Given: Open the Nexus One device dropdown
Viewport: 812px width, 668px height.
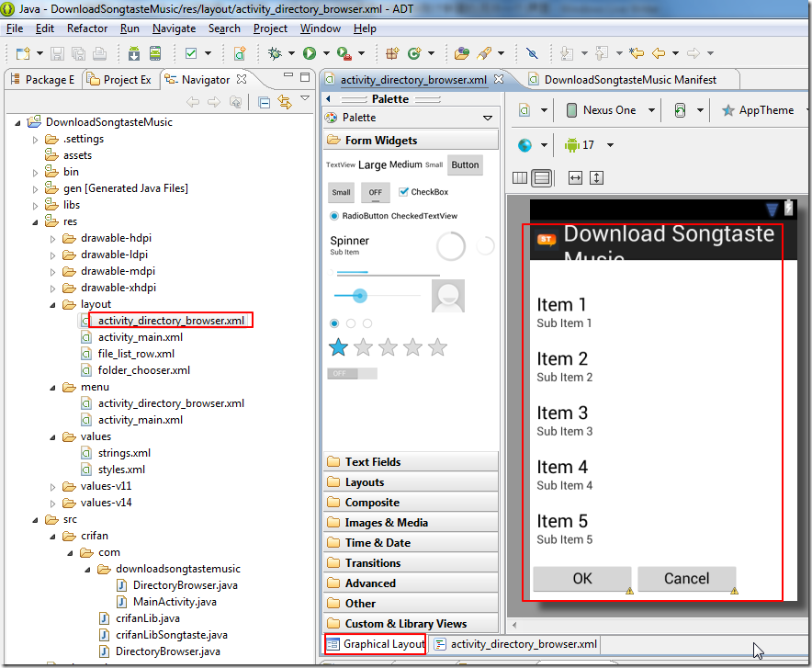Looking at the screenshot, I should pyautogui.click(x=609, y=110).
